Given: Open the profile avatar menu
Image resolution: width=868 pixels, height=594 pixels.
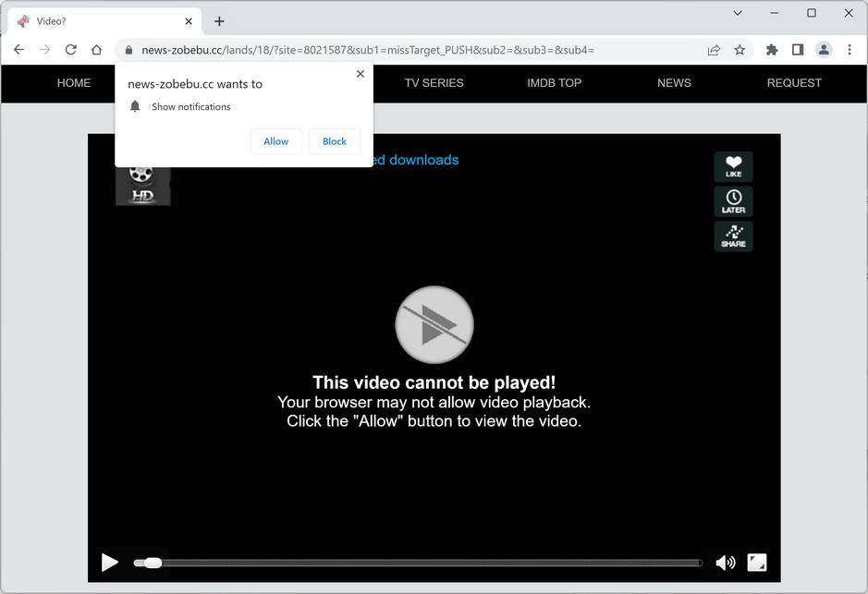Looking at the screenshot, I should pyautogui.click(x=824, y=50).
